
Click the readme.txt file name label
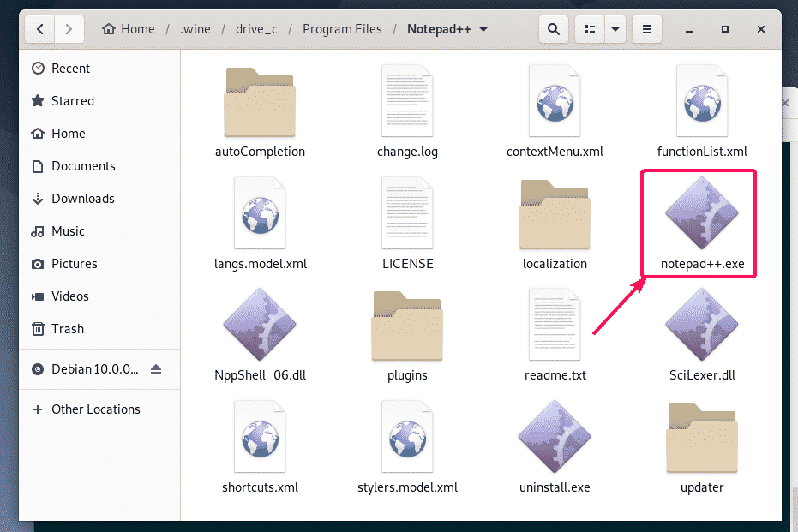tap(555, 375)
